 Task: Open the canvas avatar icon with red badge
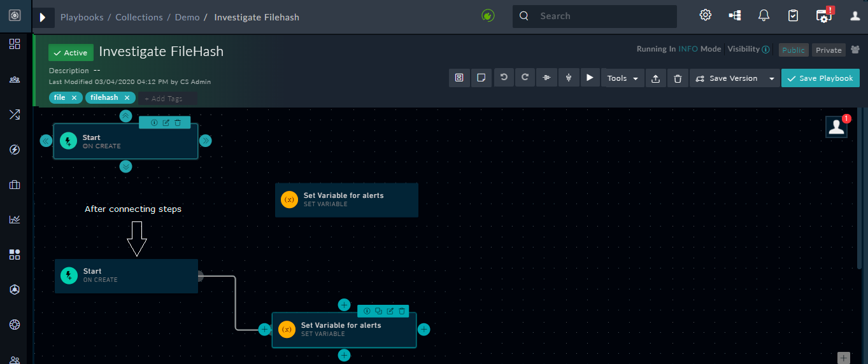837,127
